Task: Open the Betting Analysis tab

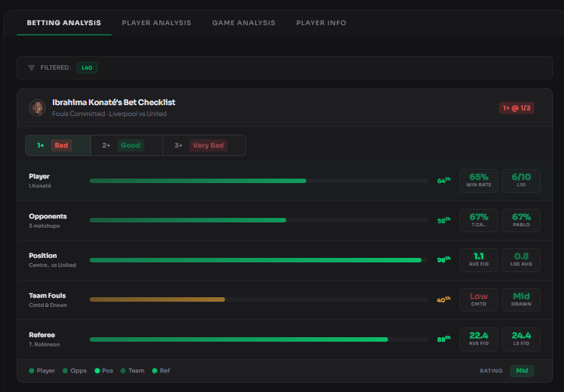Action: [64, 23]
